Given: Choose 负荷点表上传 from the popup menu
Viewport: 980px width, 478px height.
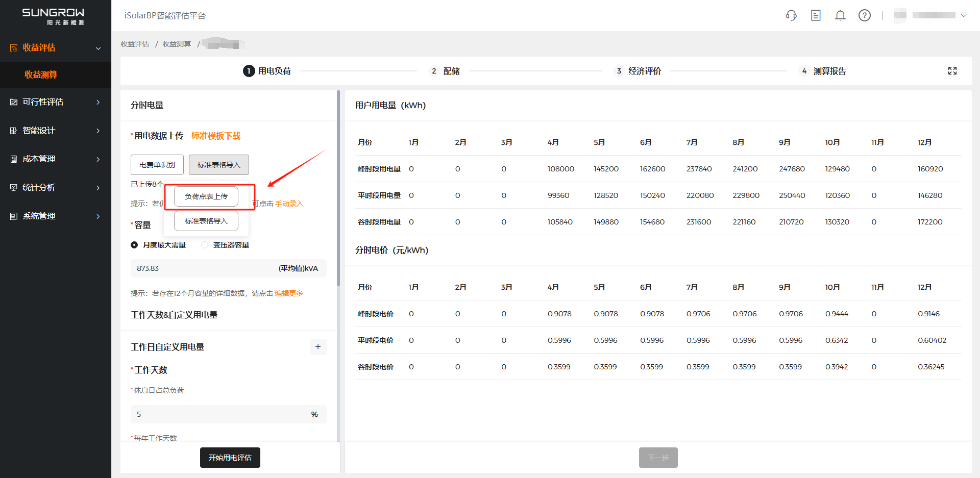Looking at the screenshot, I should pos(206,196).
